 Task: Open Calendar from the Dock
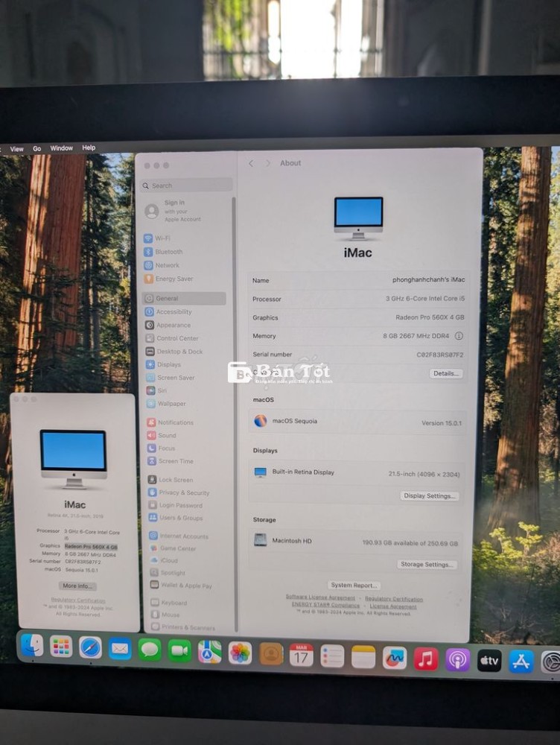pos(301,655)
